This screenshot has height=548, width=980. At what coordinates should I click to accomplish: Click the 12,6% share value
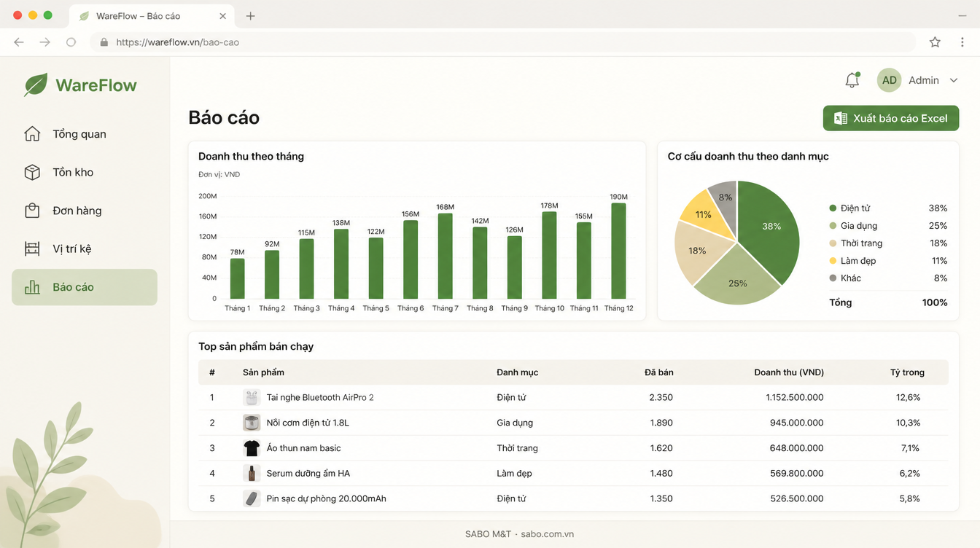coord(909,397)
